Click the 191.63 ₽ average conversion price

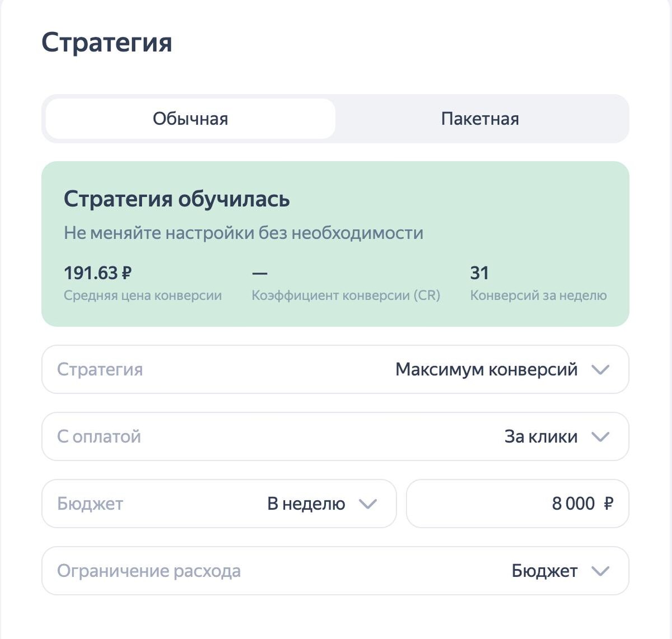97,273
